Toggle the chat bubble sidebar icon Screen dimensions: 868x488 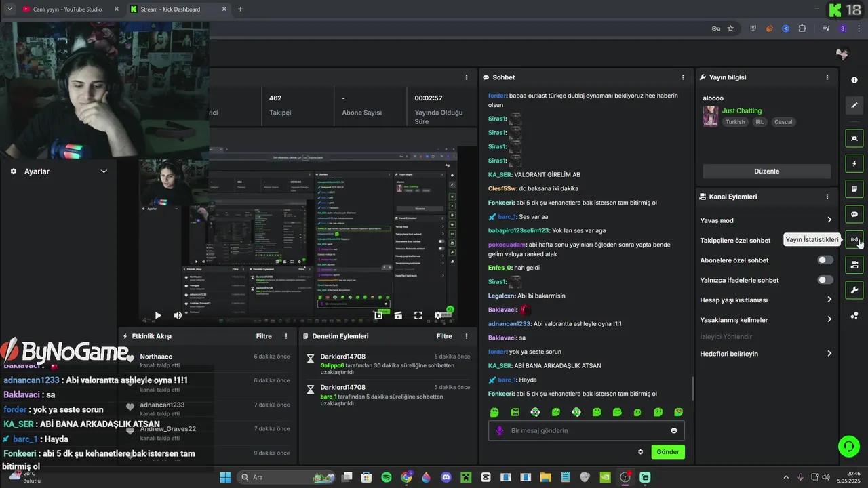(854, 214)
